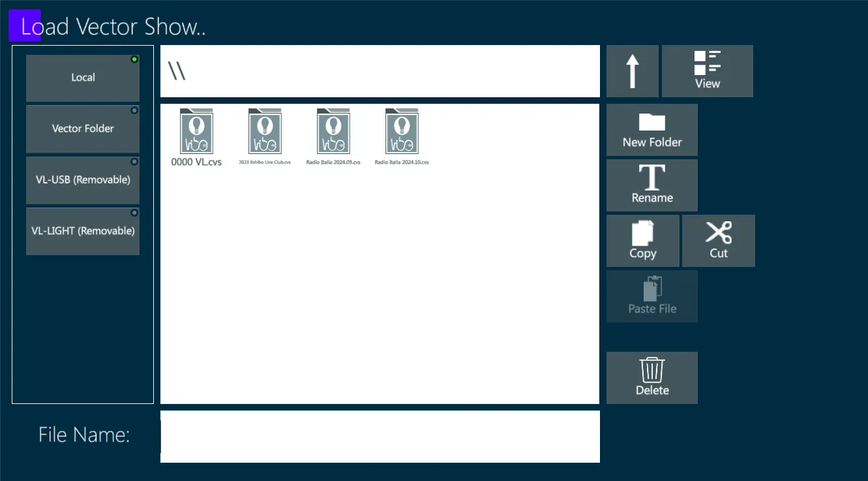Create a New Folder
This screenshot has width=868, height=481.
pos(652,130)
